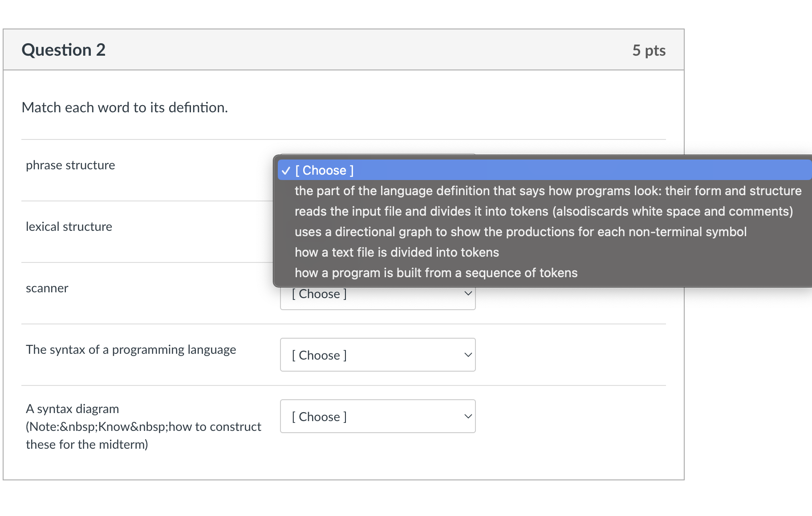Expand the A syntax diagram answer dropdown
812x516 pixels.
click(378, 417)
